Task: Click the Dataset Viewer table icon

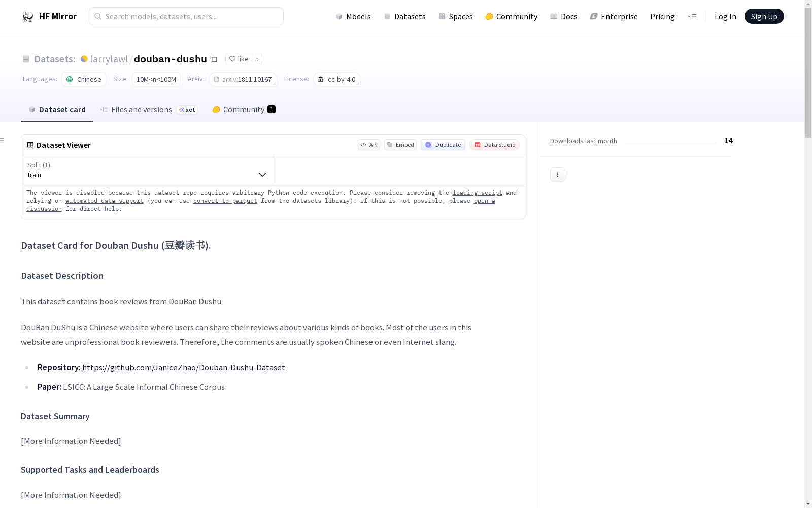Action: (30, 145)
